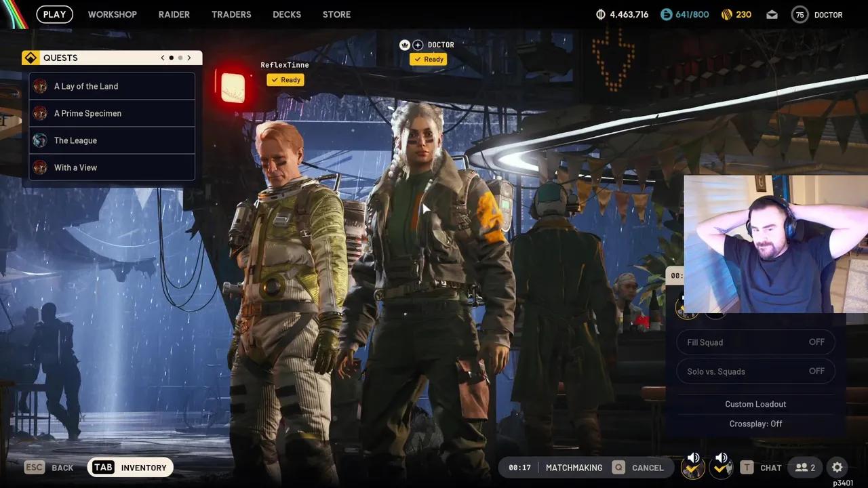868x488 pixels.
Task: Switch to the DECKS tab
Action: click(x=286, y=14)
